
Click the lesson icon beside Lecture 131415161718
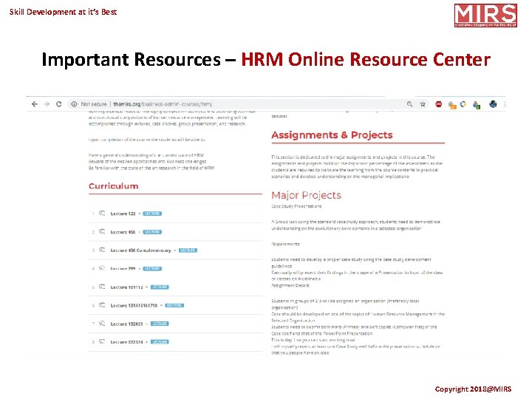point(102,305)
